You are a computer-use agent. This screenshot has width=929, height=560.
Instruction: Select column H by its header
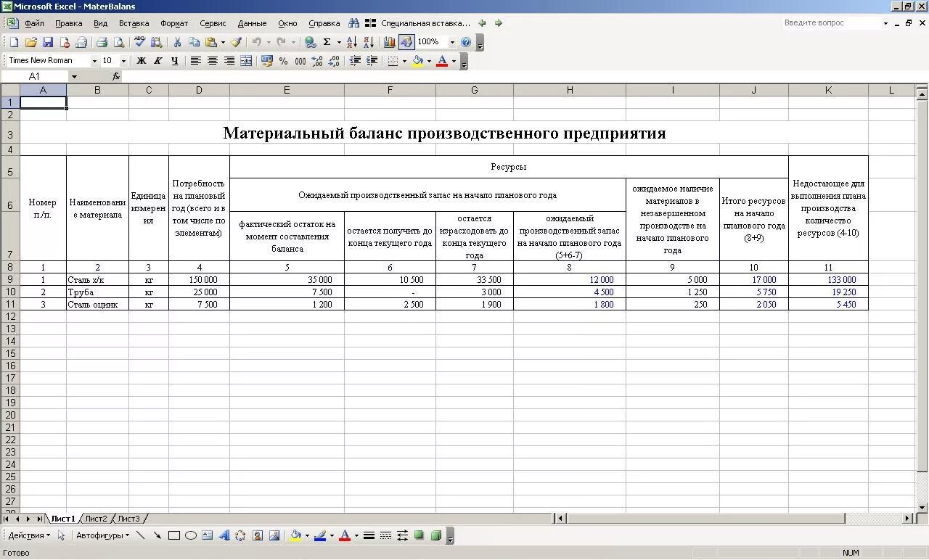[x=570, y=90]
